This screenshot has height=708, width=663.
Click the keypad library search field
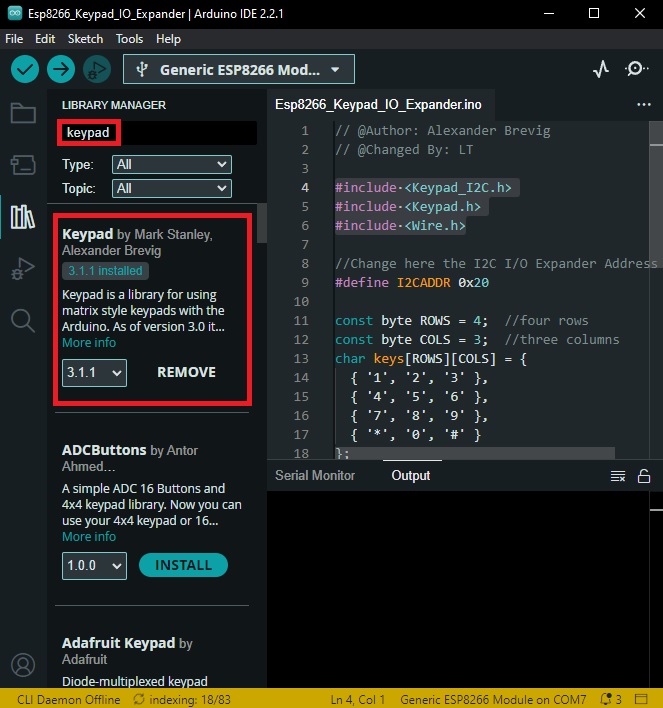(x=157, y=133)
